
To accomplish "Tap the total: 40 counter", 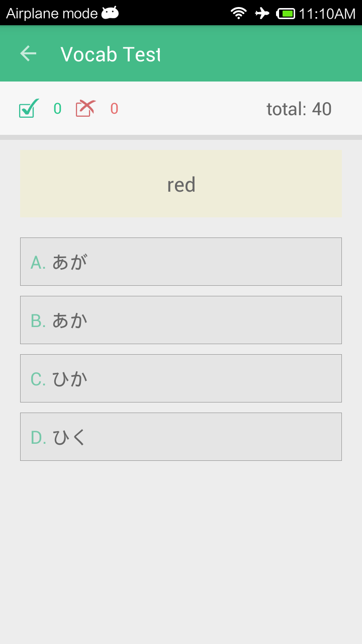I will pos(299,109).
